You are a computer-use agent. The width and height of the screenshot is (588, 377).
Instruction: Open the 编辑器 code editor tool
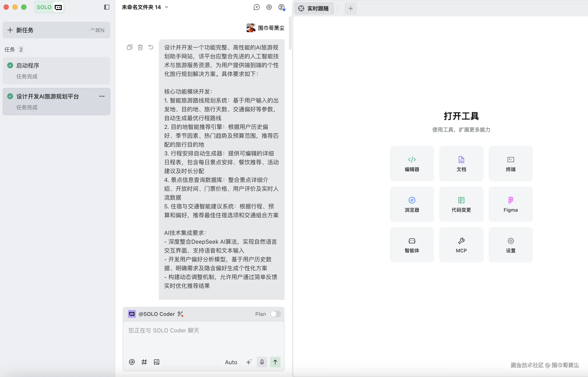click(412, 164)
